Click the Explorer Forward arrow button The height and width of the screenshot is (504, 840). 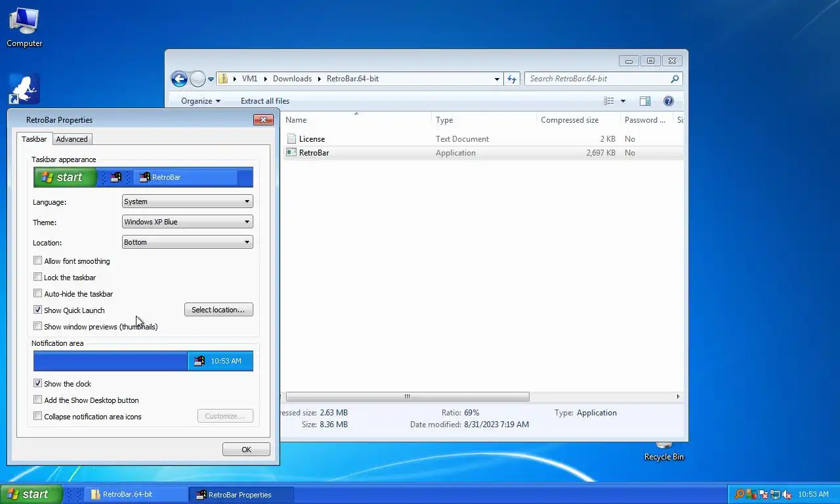pyautogui.click(x=198, y=79)
